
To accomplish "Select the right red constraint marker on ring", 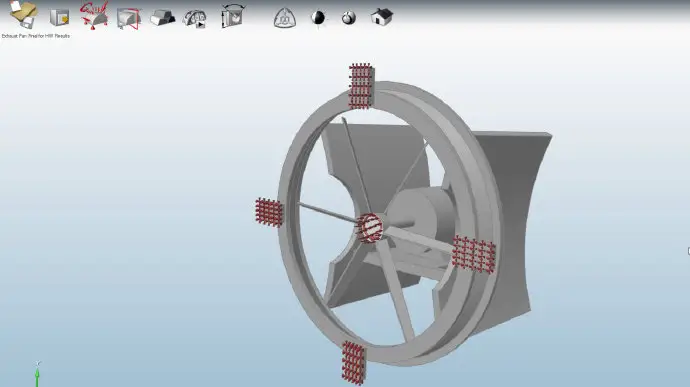I will 473,254.
